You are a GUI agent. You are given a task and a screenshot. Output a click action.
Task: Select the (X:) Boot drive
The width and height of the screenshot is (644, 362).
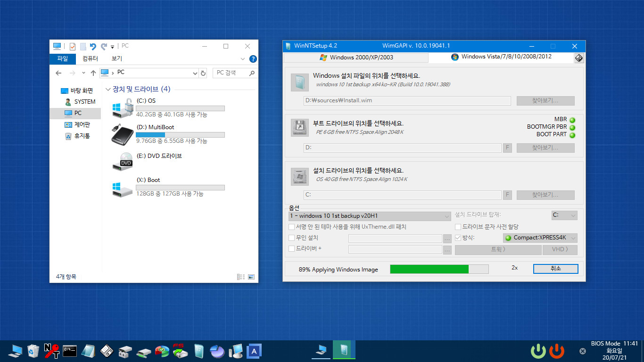point(168,187)
